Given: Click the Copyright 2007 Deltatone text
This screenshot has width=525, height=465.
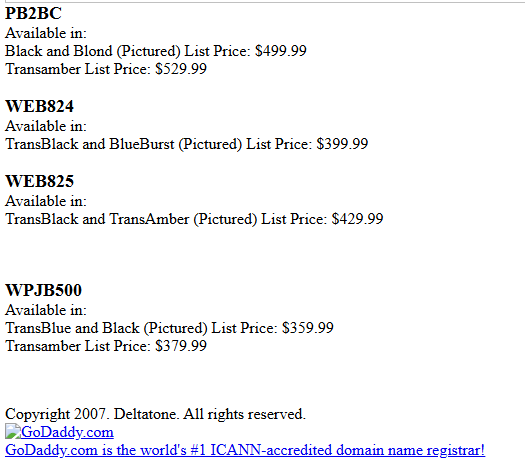Looking at the screenshot, I should point(155,414).
